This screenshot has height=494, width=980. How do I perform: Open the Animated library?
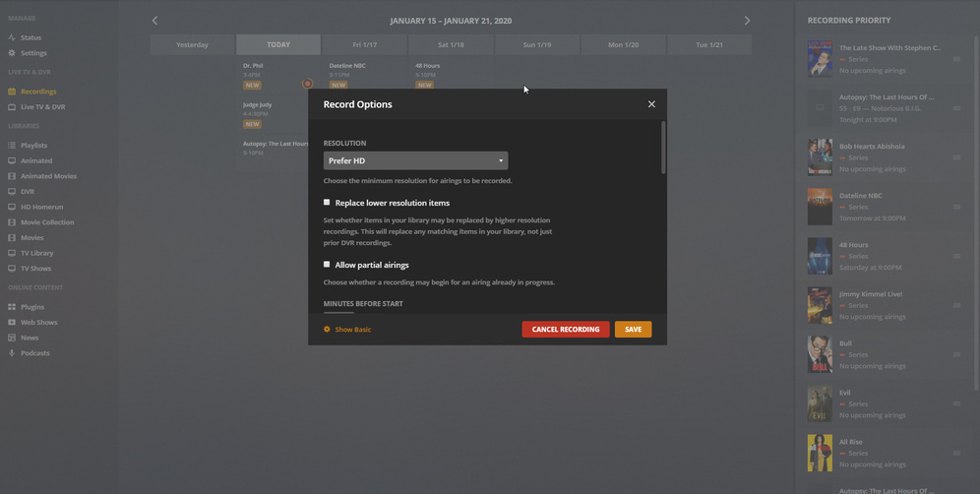[30, 160]
